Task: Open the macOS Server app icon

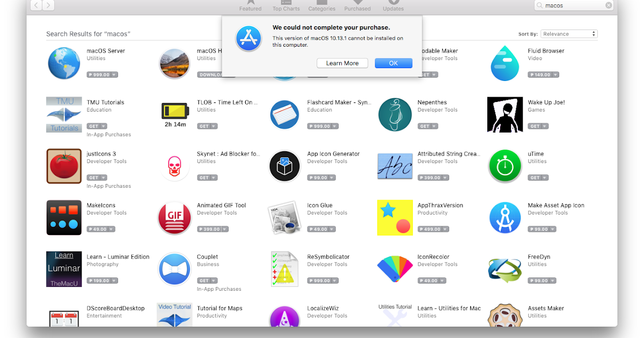Action: coord(64,63)
